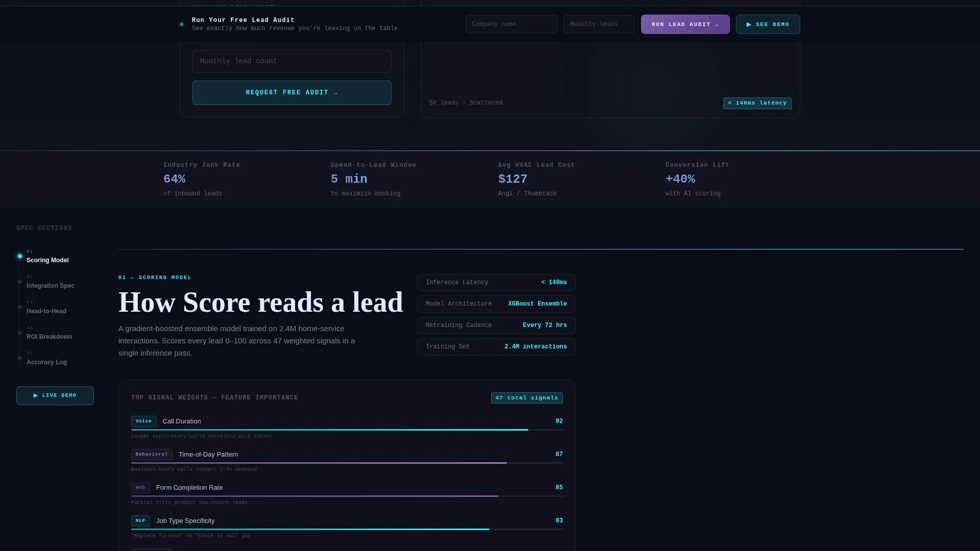Click the Voice tag on Call Duration
Screen dimensions: 980x551
[x=143, y=421]
